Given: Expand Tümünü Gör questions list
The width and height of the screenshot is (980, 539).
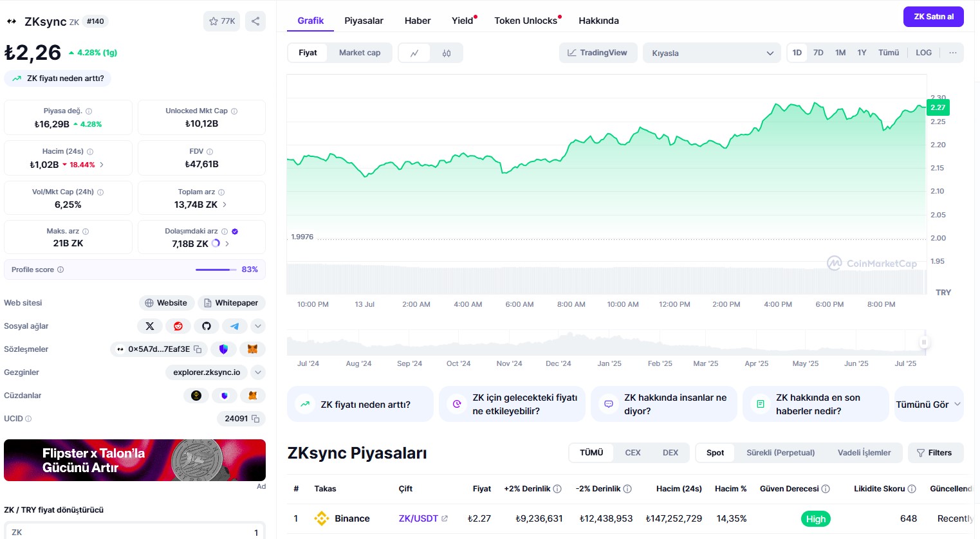Looking at the screenshot, I should [929, 405].
